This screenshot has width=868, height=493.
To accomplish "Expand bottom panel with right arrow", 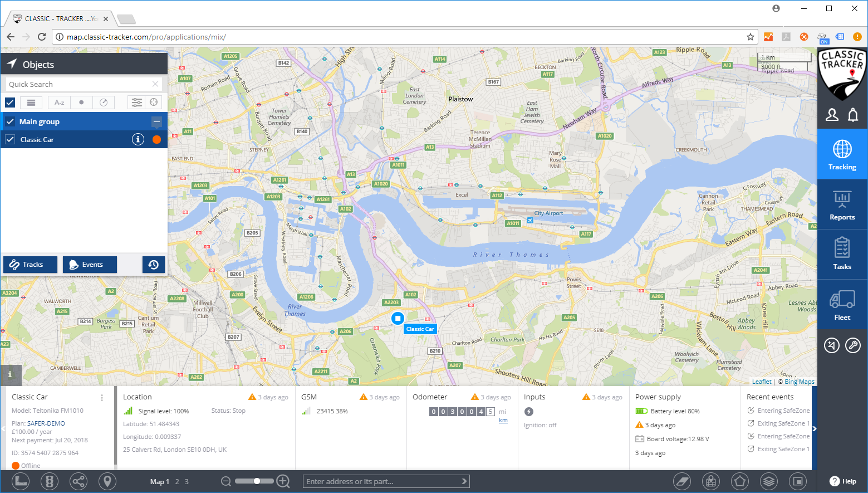I will [x=814, y=428].
